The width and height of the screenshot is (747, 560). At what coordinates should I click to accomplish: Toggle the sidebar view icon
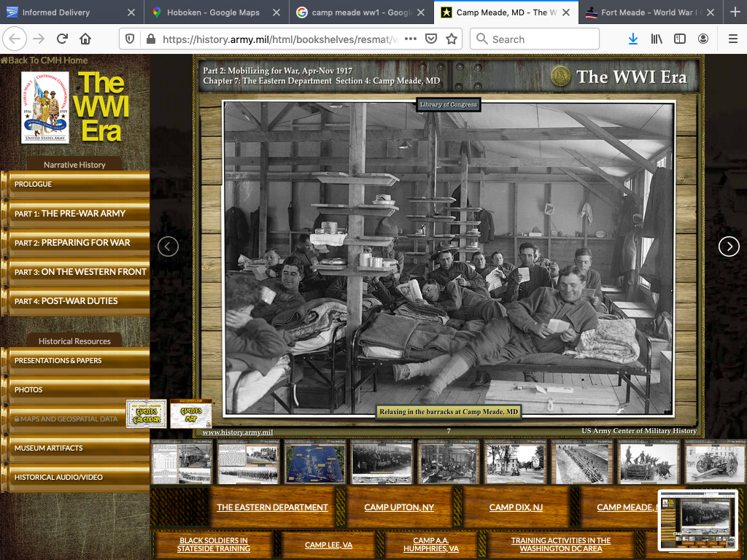pyautogui.click(x=680, y=39)
